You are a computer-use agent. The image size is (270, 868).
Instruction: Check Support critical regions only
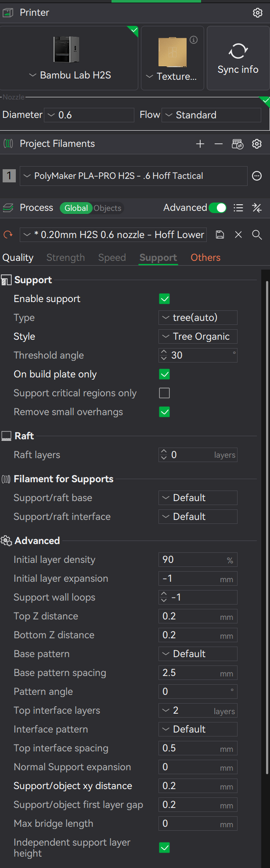(165, 393)
